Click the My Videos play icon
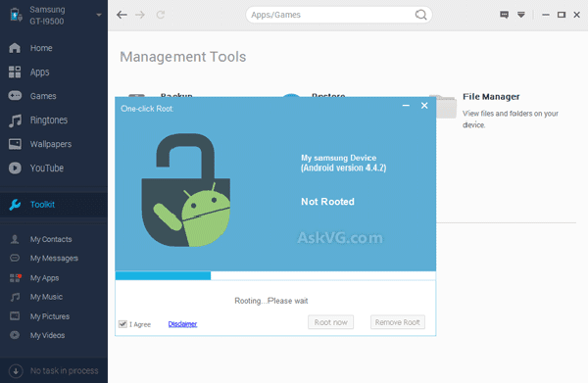 click(x=15, y=335)
